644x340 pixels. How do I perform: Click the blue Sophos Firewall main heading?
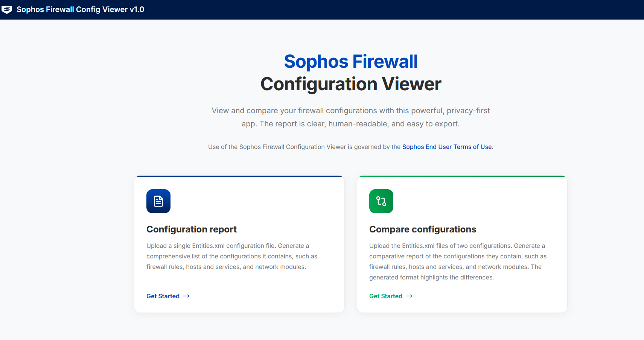351,61
